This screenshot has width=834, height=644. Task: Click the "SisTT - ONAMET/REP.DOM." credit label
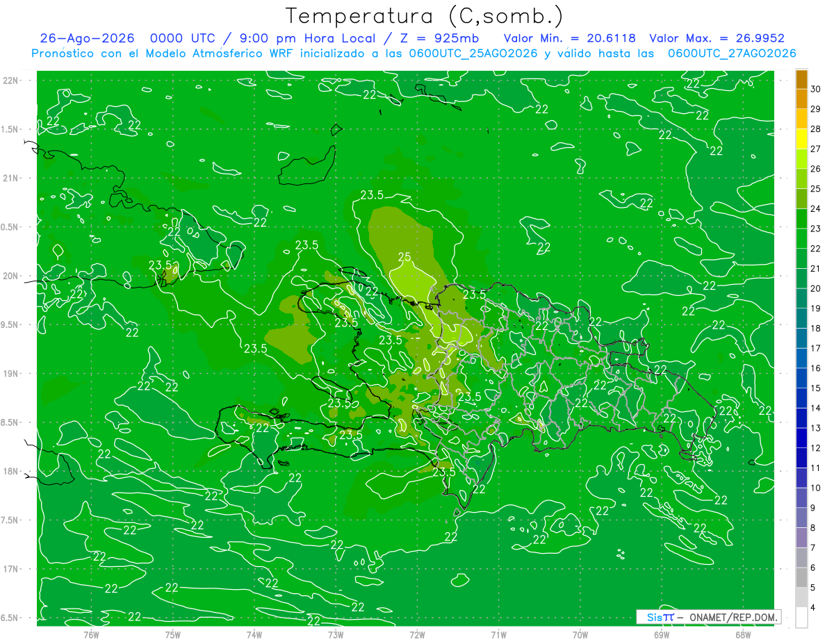point(709,617)
